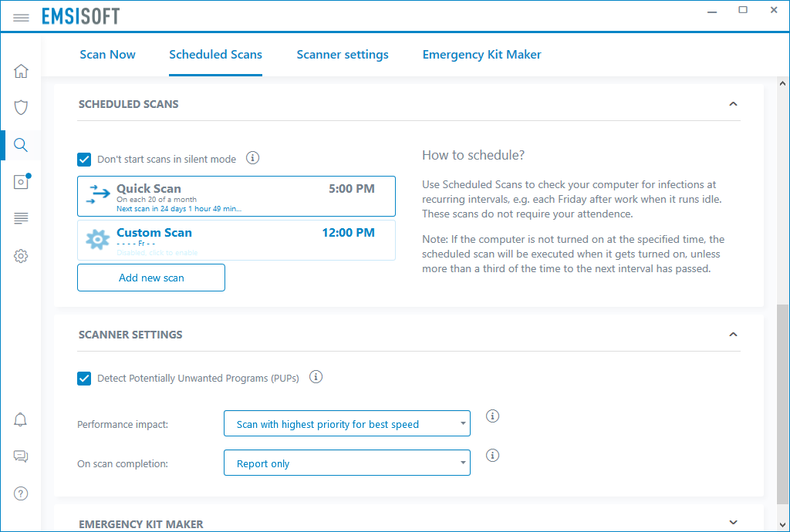The width and height of the screenshot is (790, 532).
Task: Uncheck Don't start scans in silent mode
Action: (84, 159)
